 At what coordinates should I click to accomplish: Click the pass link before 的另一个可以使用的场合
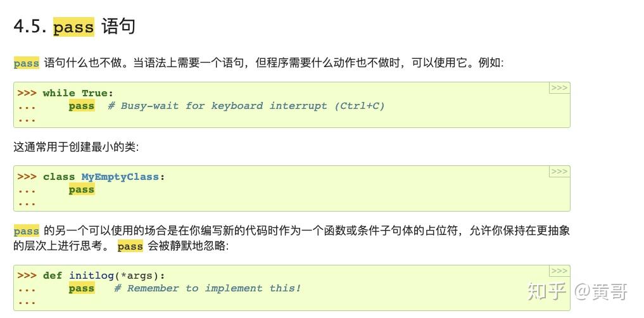tap(27, 231)
